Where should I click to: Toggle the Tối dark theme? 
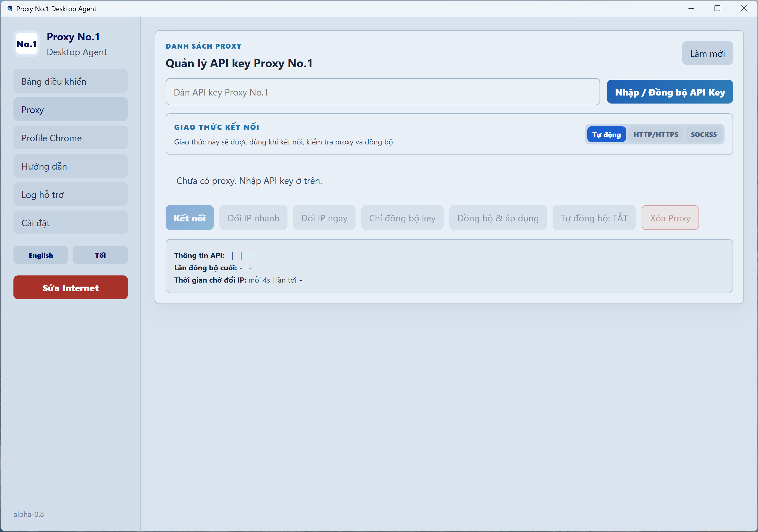pyautogui.click(x=100, y=255)
